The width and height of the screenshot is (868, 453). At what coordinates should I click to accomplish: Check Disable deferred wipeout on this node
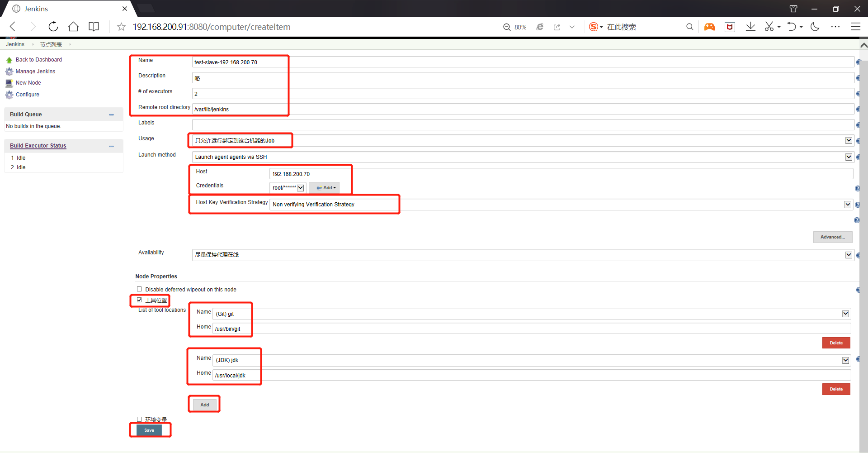tap(139, 289)
